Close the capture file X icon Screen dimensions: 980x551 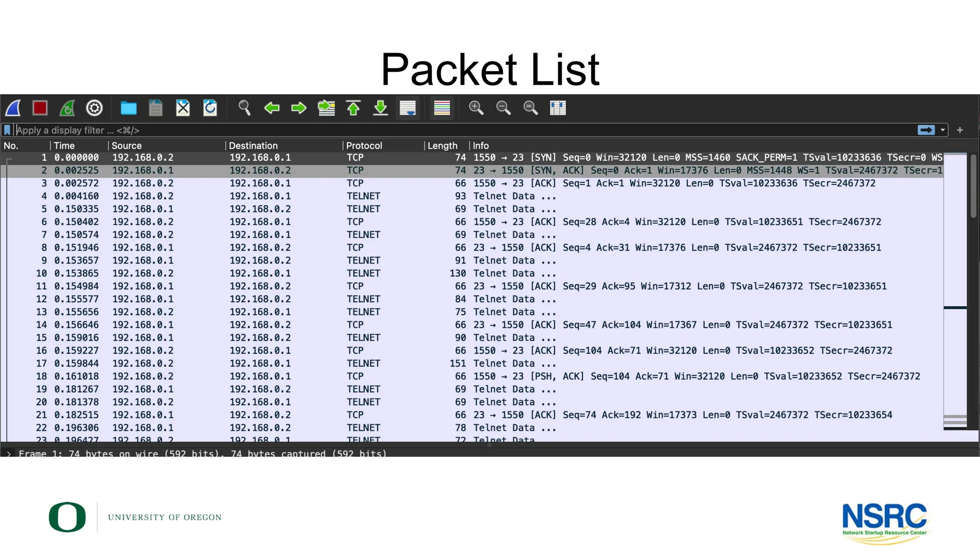(183, 108)
